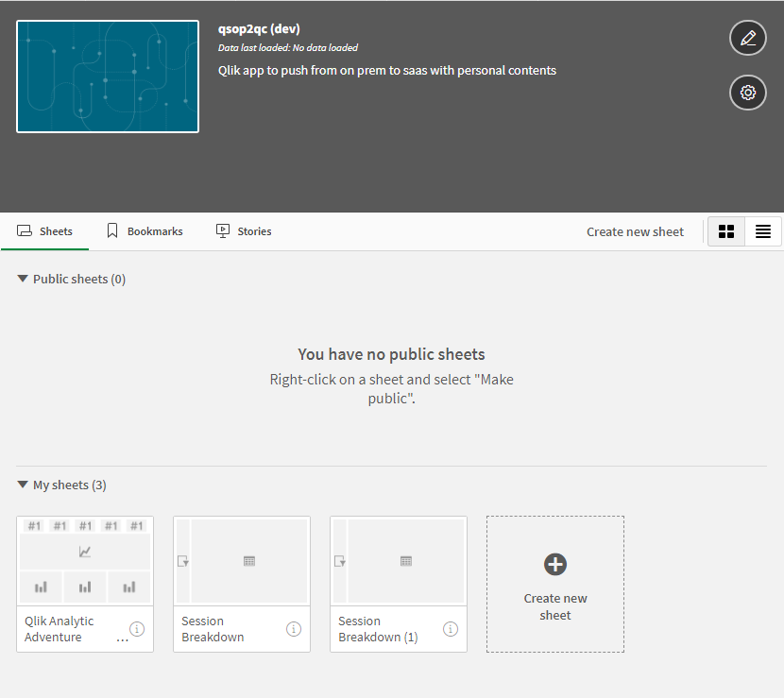Click the plus Create new sheet tile
Screen dimensions: 784x698
tap(555, 584)
